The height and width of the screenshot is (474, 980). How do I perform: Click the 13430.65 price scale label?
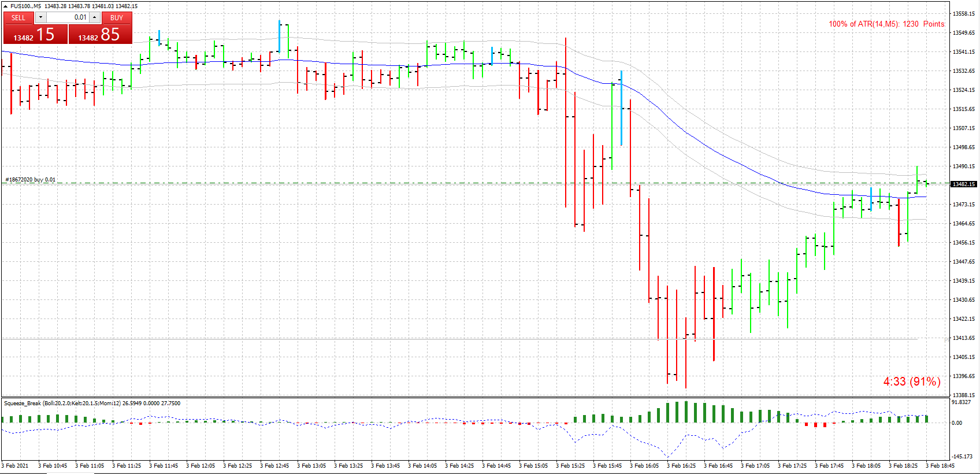click(964, 299)
